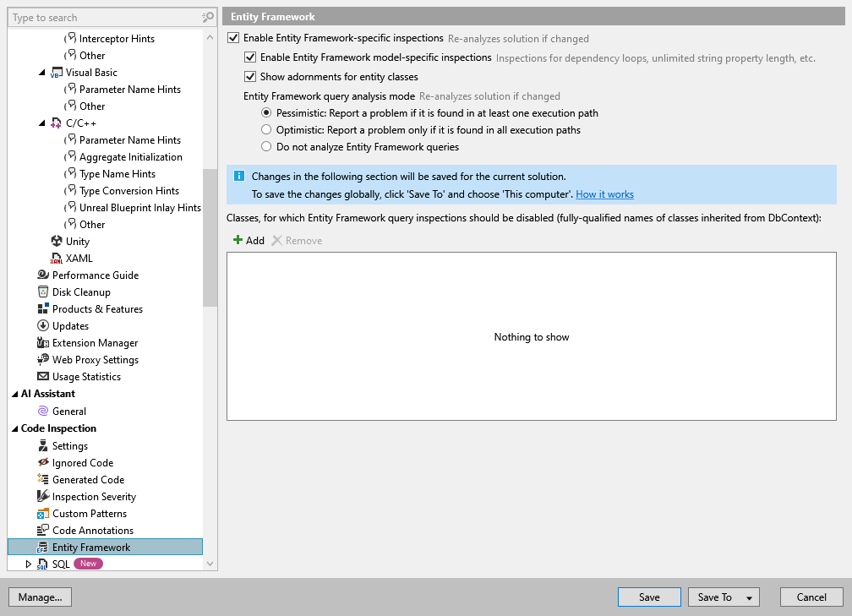Image resolution: width=852 pixels, height=616 pixels.
Task: Open Performance Guide via its icon
Action: [x=42, y=275]
